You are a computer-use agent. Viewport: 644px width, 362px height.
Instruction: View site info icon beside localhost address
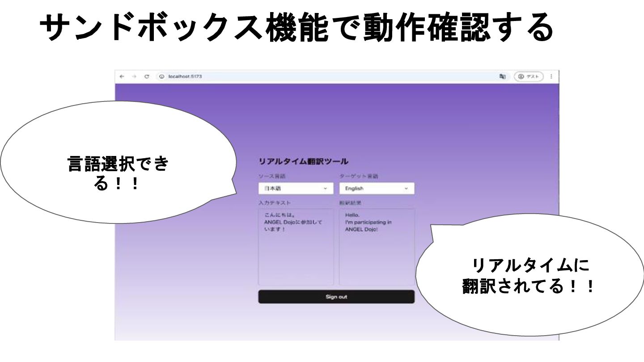point(162,76)
